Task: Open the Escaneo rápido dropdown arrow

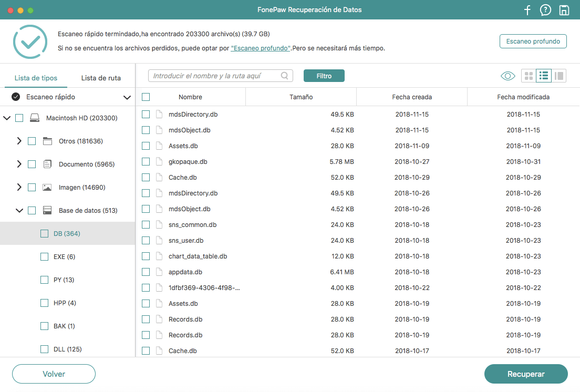Action: pos(127,97)
